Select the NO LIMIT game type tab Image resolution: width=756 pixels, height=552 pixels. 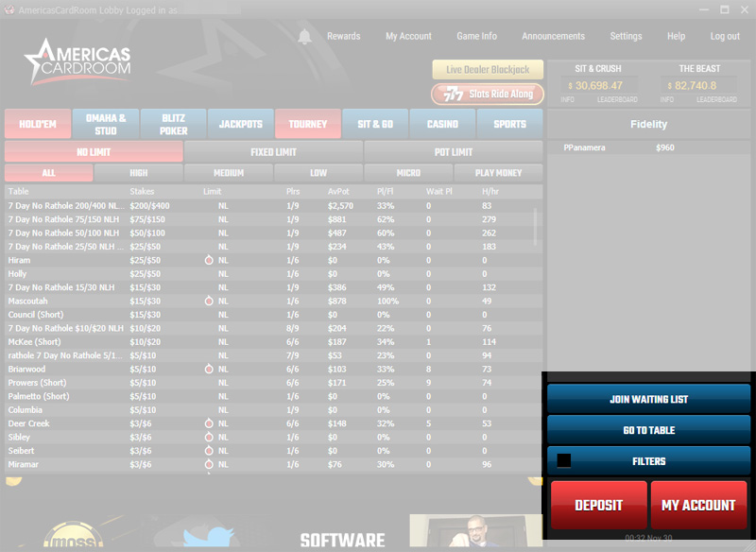pyautogui.click(x=94, y=152)
